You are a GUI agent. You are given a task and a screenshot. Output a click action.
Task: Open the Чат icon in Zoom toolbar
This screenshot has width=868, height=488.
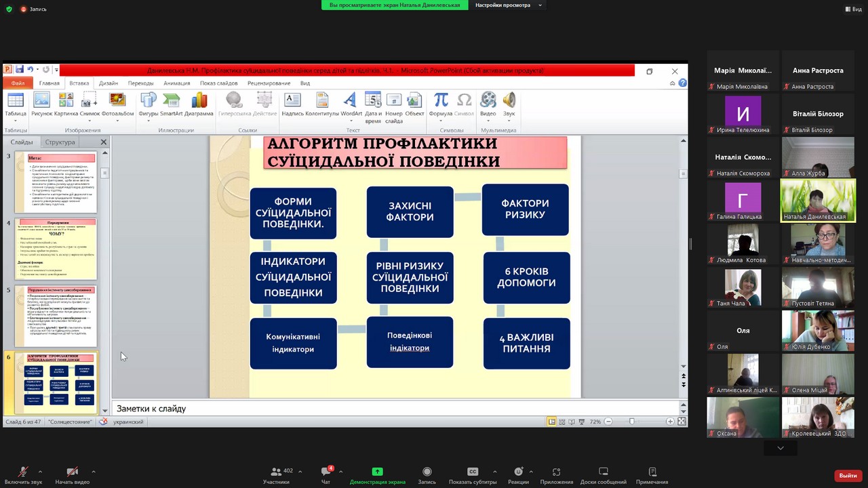click(x=325, y=475)
